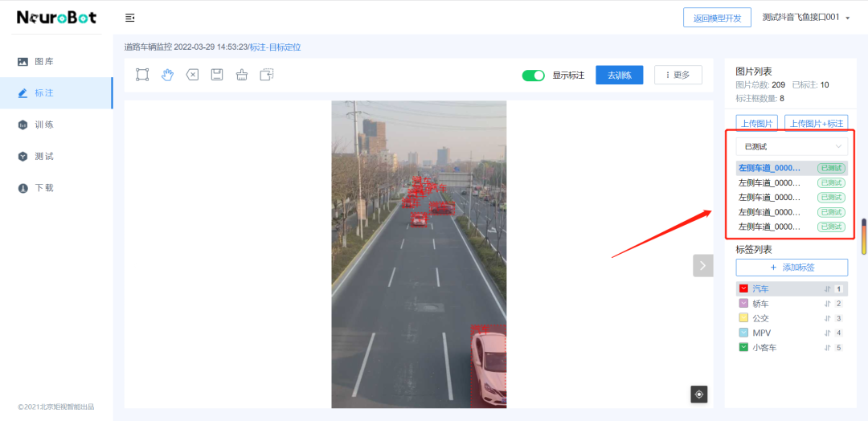868x421 pixels.
Task: Click the clear annotations broom icon
Action: point(241,75)
